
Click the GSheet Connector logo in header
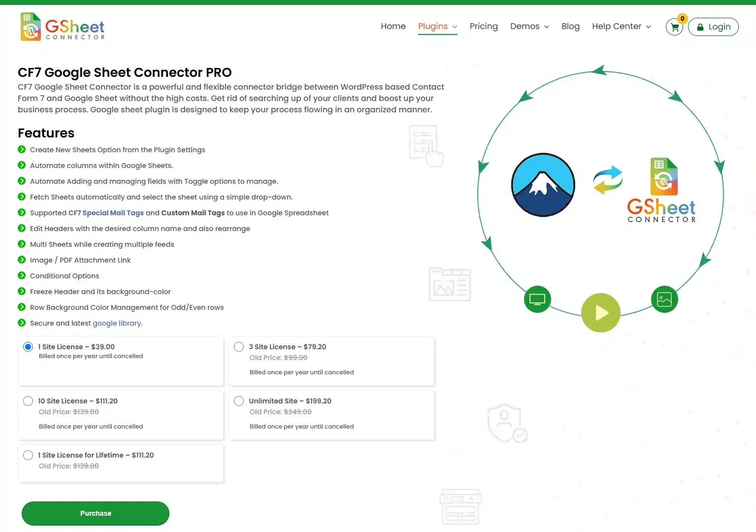(x=63, y=27)
